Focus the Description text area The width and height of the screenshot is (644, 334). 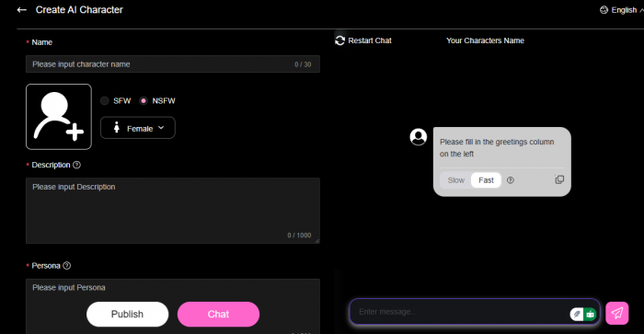(x=173, y=211)
